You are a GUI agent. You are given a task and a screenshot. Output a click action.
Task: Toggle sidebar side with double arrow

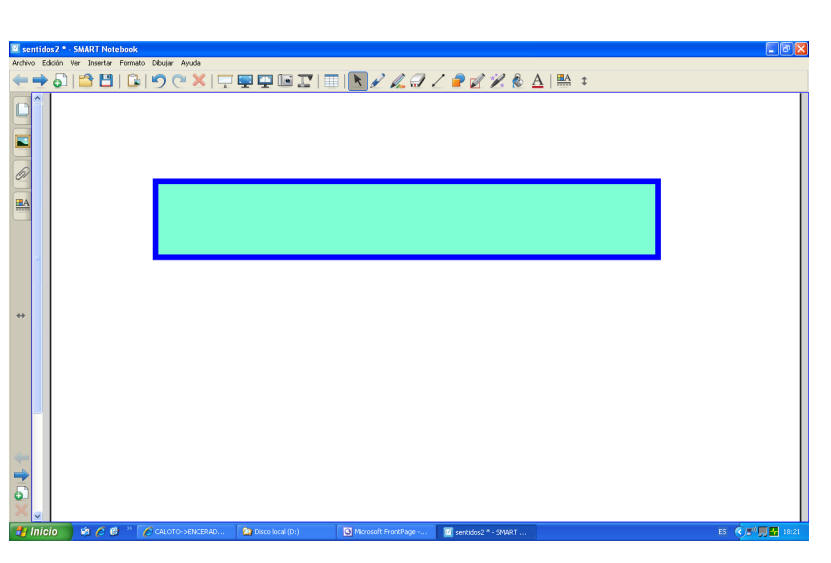click(20, 316)
